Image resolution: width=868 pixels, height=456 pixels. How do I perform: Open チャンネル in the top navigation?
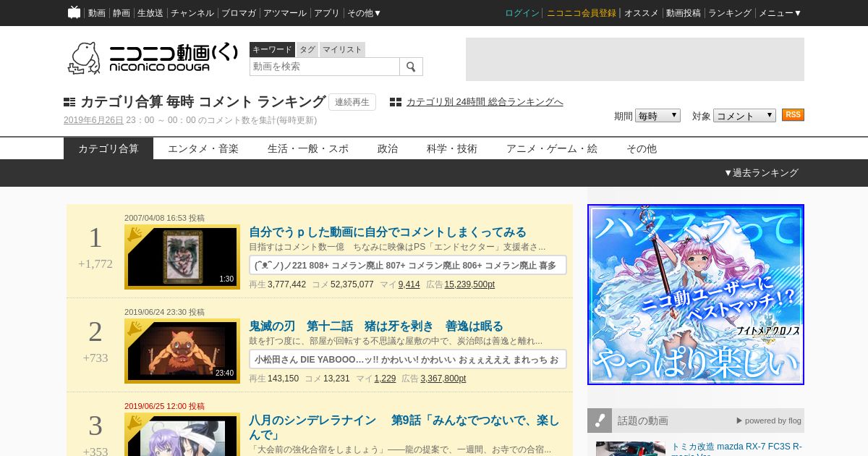192,13
